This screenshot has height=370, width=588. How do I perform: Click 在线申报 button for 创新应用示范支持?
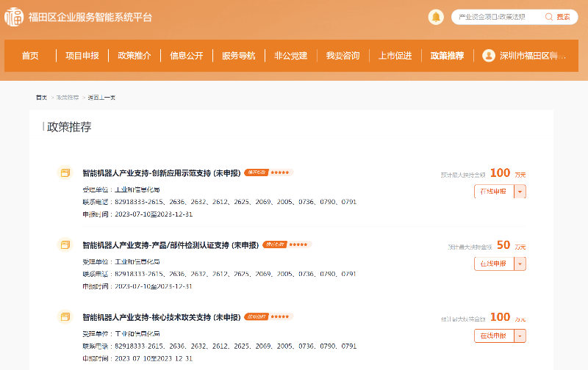tap(493, 192)
